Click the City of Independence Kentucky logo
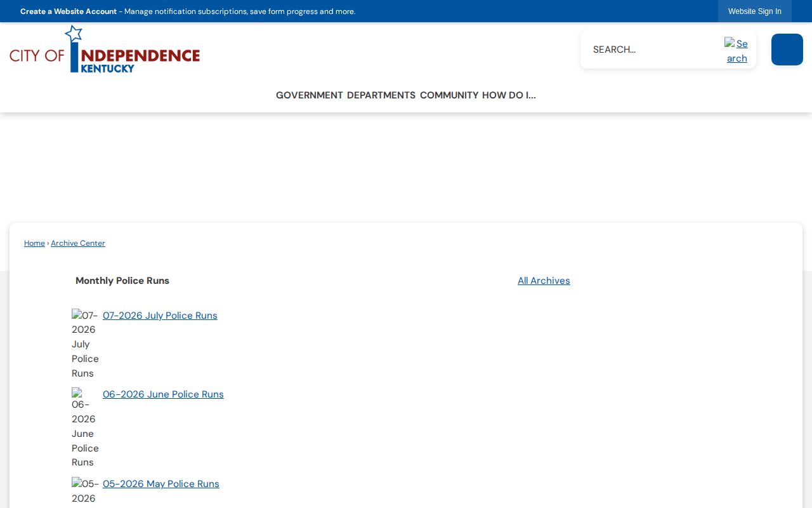The width and height of the screenshot is (812, 508). 105,49
